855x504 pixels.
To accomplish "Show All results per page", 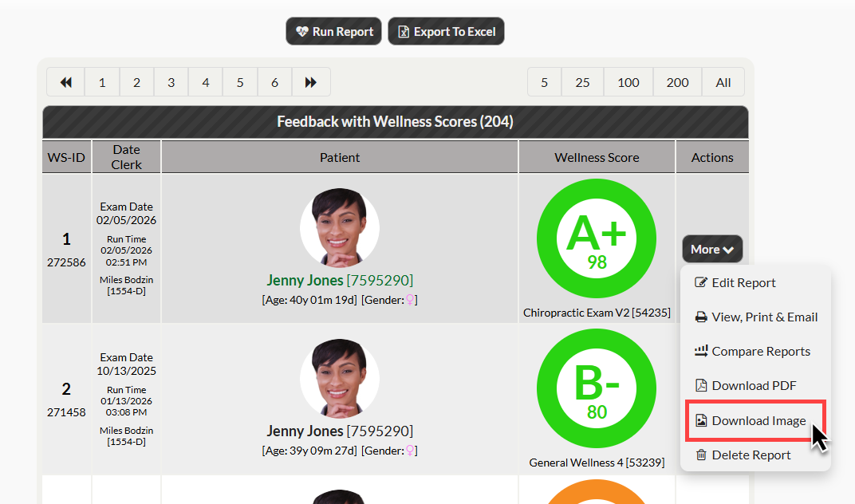I will [x=723, y=82].
